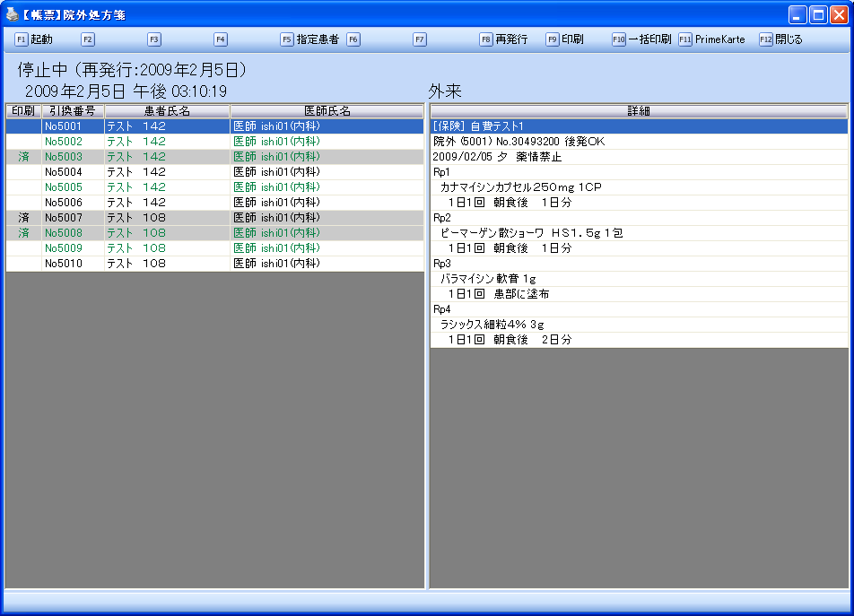The height and width of the screenshot is (616, 854).
Task: Click the empty F2 function key
Action: tap(88, 39)
